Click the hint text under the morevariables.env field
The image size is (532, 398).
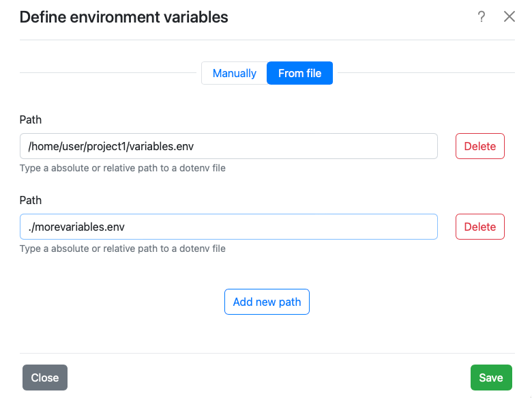point(123,248)
